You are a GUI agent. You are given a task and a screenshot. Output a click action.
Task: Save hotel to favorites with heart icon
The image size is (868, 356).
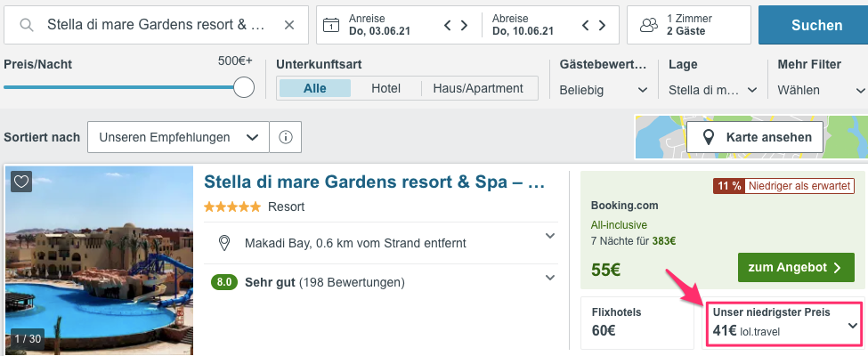(21, 182)
